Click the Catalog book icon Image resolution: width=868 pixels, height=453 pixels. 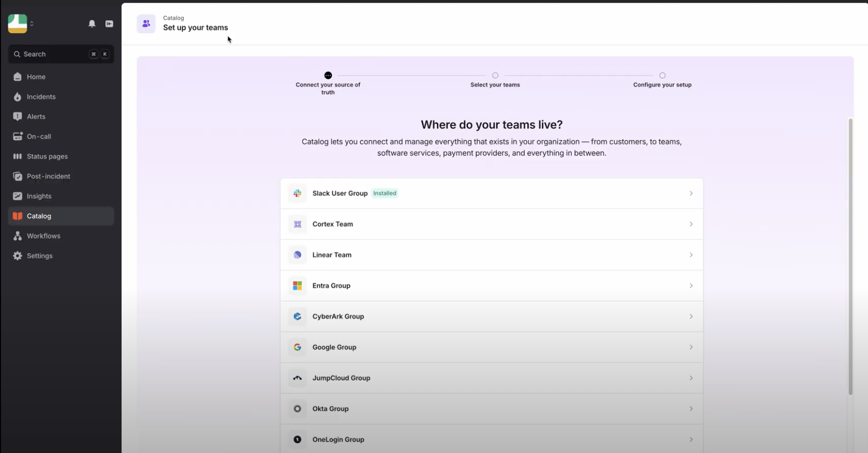(x=18, y=216)
